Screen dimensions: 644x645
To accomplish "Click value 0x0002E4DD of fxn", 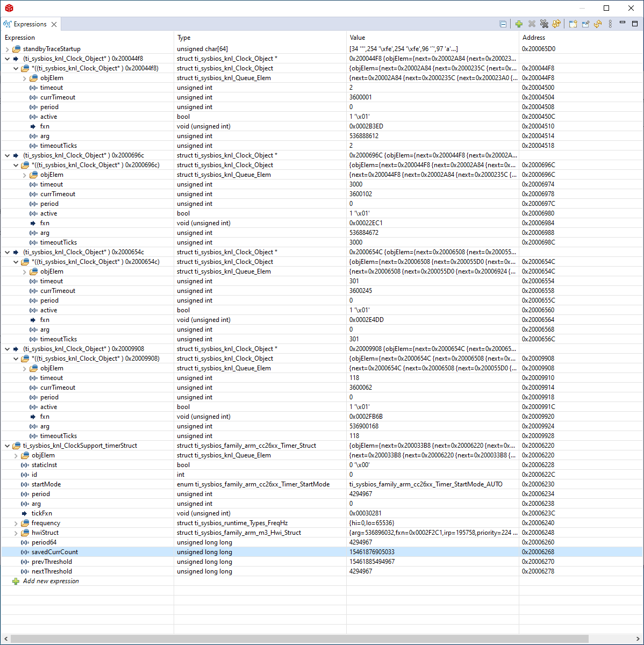I will pyautogui.click(x=366, y=320).
